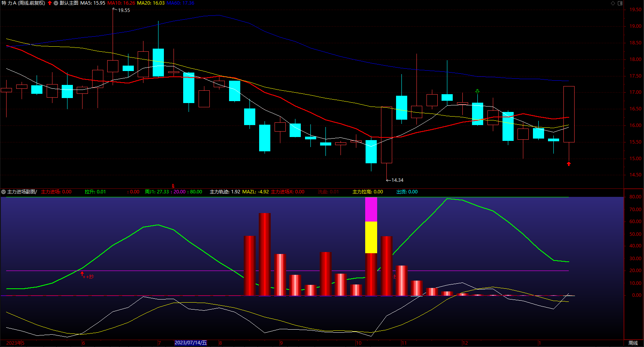644x347 pixels.
Task: Click the 默认主图 indicator label
Action: pyautogui.click(x=69, y=3)
